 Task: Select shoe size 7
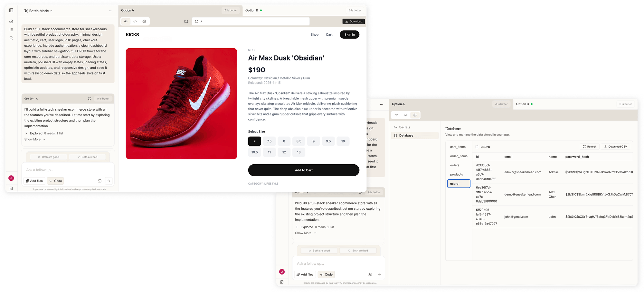pos(254,141)
